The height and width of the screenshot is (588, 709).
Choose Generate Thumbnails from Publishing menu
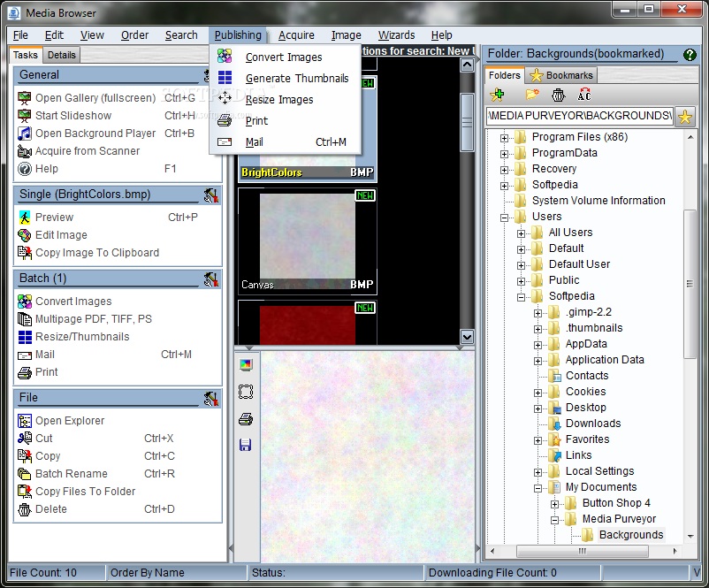(x=296, y=79)
